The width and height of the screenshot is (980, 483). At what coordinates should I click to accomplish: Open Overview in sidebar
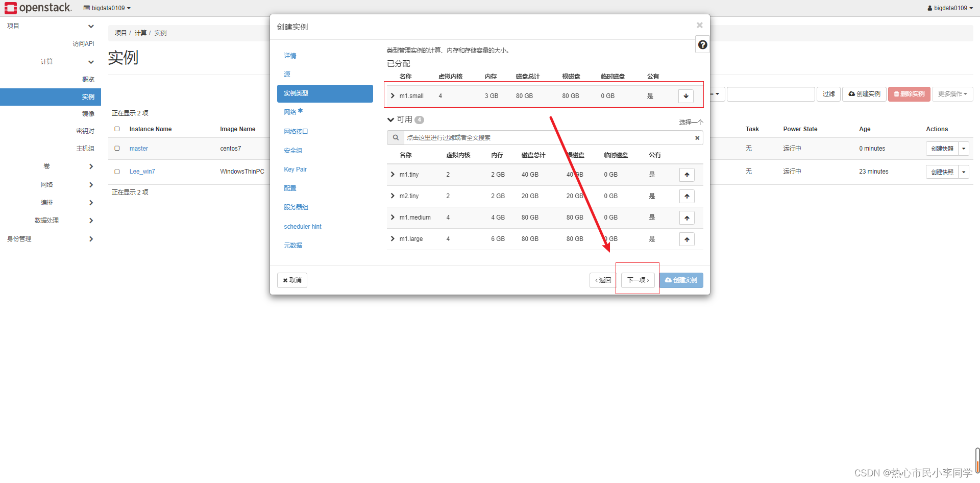tap(88, 80)
